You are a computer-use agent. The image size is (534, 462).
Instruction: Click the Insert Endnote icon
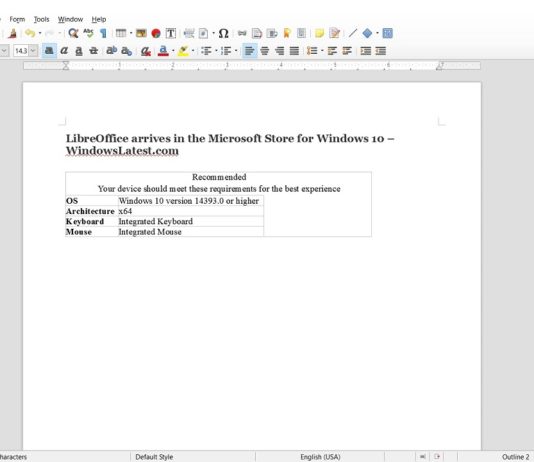pos(272,33)
